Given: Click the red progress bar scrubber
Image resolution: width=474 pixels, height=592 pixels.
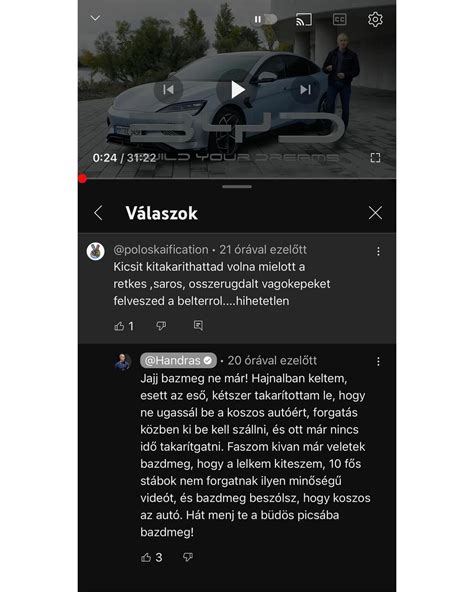Looking at the screenshot, I should (x=82, y=179).
